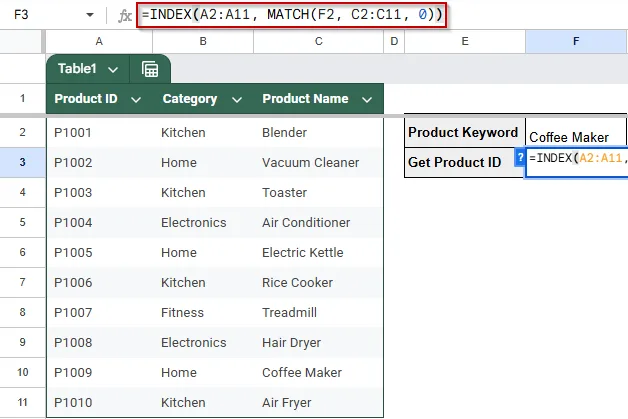Screen dimensions: 628x419
Task: Select cell P1005
Action: pyautogui.click(x=99, y=252)
